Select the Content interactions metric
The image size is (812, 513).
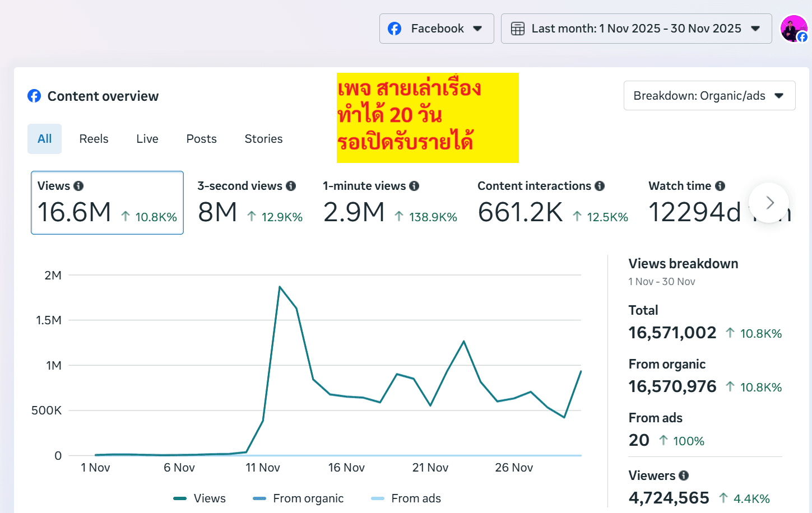(x=553, y=203)
